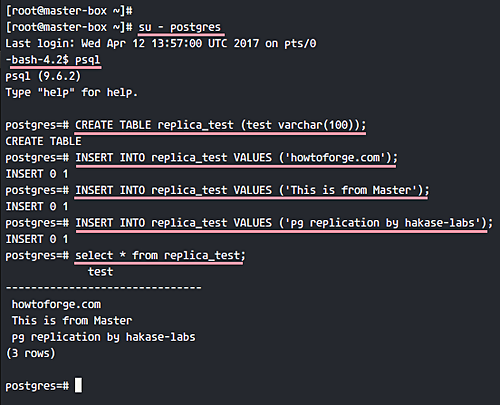The width and height of the screenshot is (500, 405).
Task: Click the dashed separator line under 'test'
Action: click(x=103, y=288)
